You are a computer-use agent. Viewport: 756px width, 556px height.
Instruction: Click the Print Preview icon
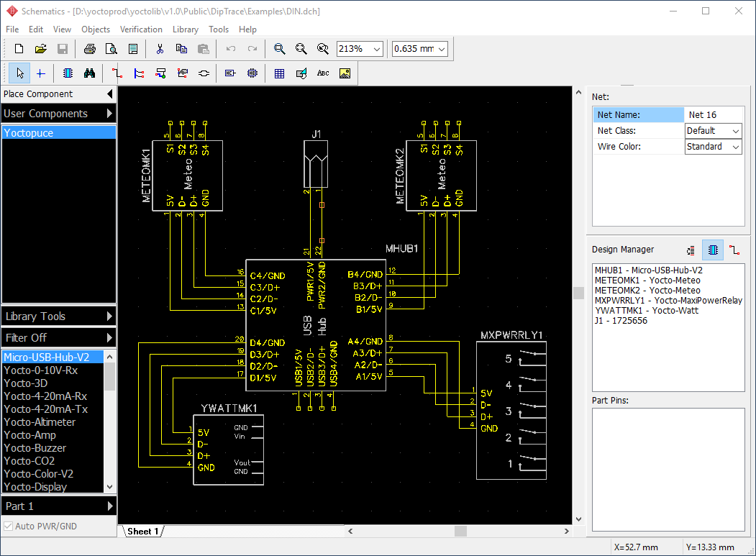click(111, 49)
